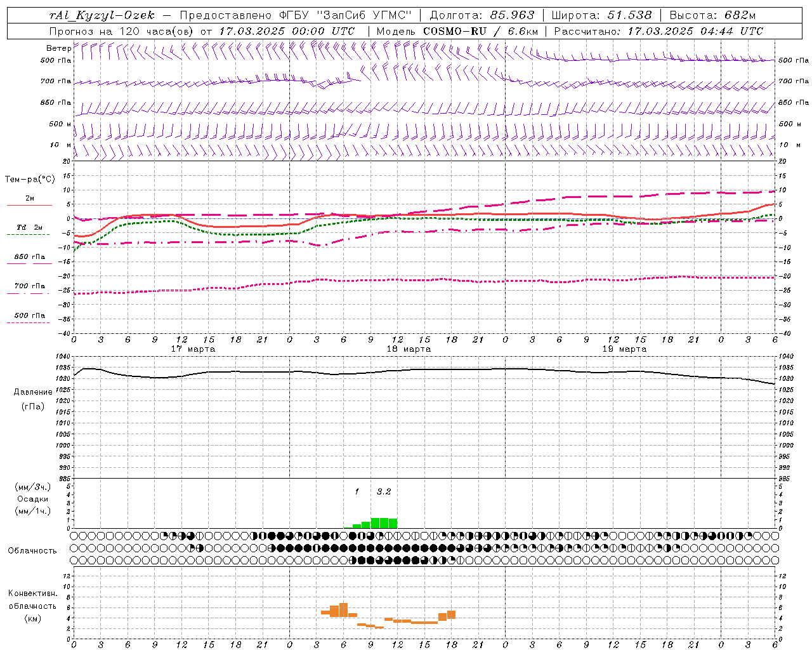Click the Td 2м legend entry
Screen dimensions: 812x650
tap(29, 227)
